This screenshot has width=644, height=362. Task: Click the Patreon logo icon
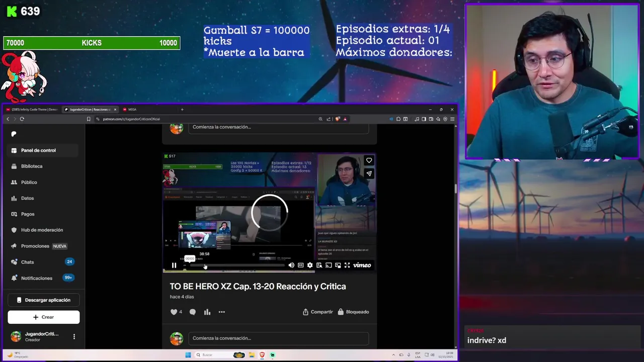(x=14, y=134)
